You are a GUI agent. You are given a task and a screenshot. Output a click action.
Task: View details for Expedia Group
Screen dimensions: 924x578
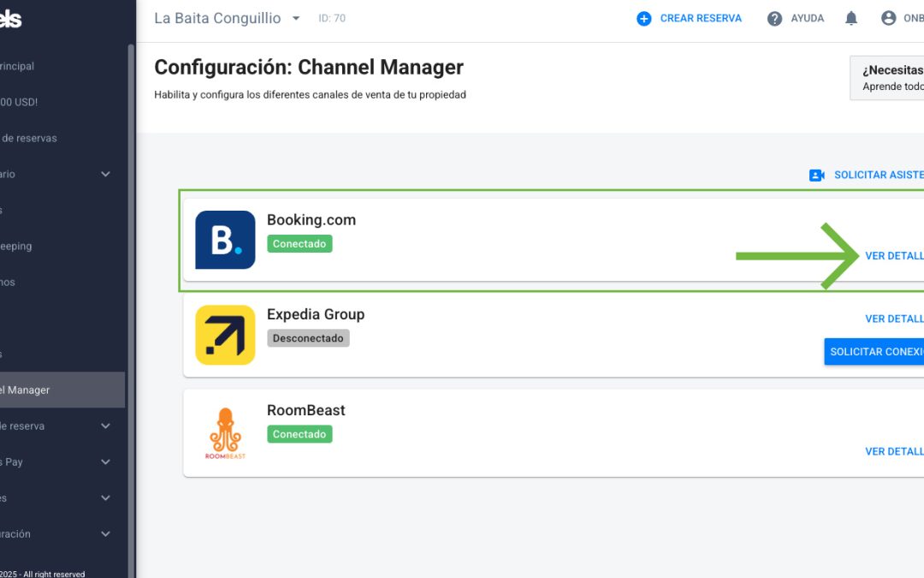[894, 319]
